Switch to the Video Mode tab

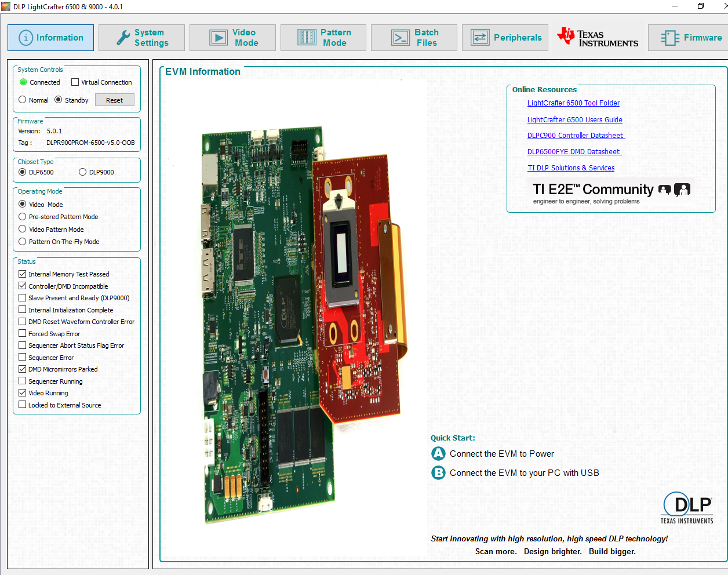[232, 38]
